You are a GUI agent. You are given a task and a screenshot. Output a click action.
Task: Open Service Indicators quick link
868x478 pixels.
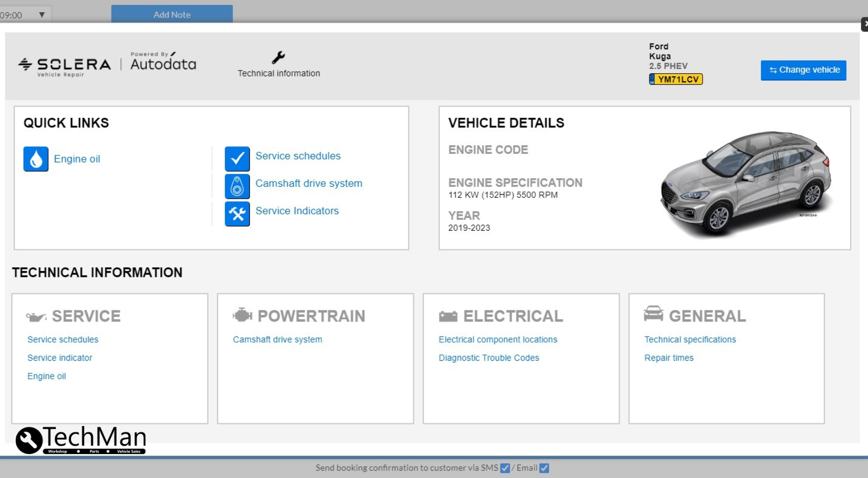[x=297, y=211]
